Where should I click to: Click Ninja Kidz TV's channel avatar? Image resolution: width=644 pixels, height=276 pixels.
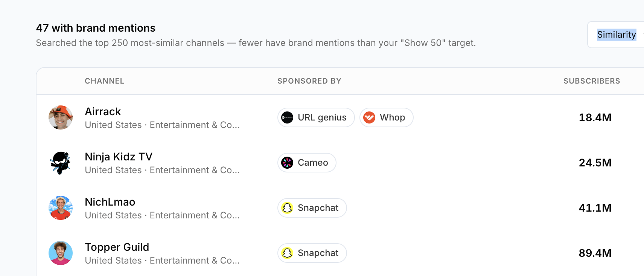tap(61, 163)
